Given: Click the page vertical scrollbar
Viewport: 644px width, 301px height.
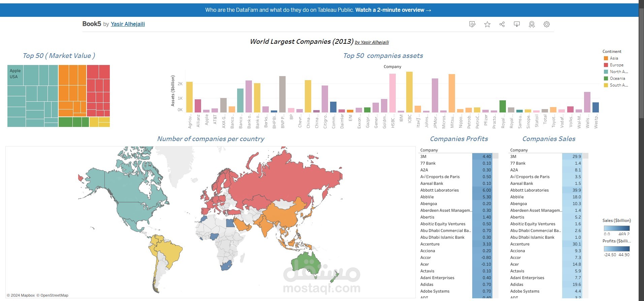Looking at the screenshot, I should coord(641,64).
